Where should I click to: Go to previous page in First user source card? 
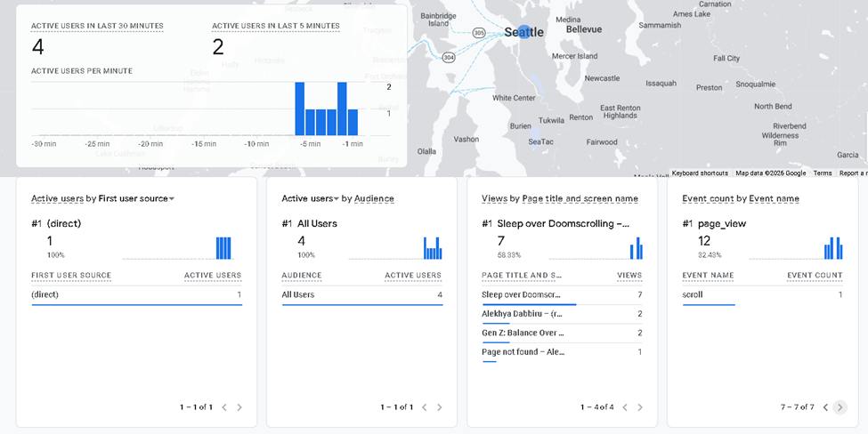(x=224, y=407)
